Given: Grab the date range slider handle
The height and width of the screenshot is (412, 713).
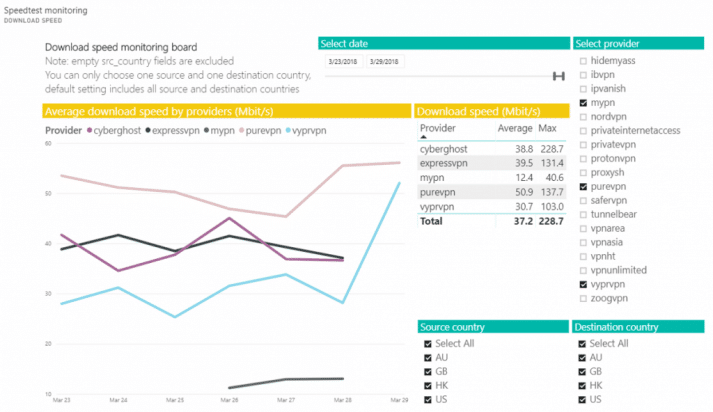Looking at the screenshot, I should [558, 76].
